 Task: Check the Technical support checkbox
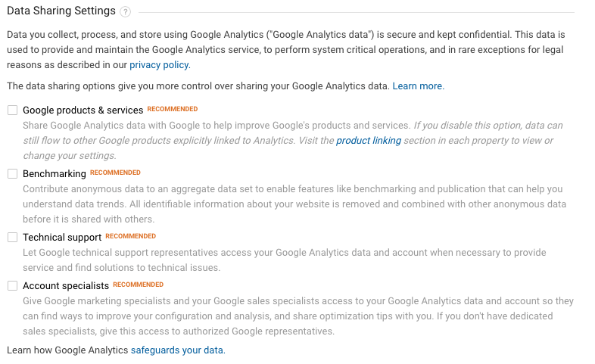[x=12, y=237]
